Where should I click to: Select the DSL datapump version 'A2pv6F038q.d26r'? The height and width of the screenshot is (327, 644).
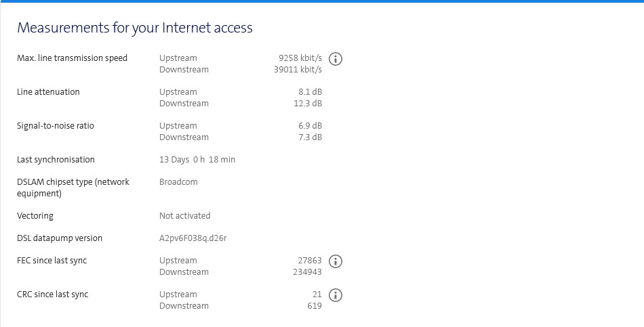click(193, 238)
